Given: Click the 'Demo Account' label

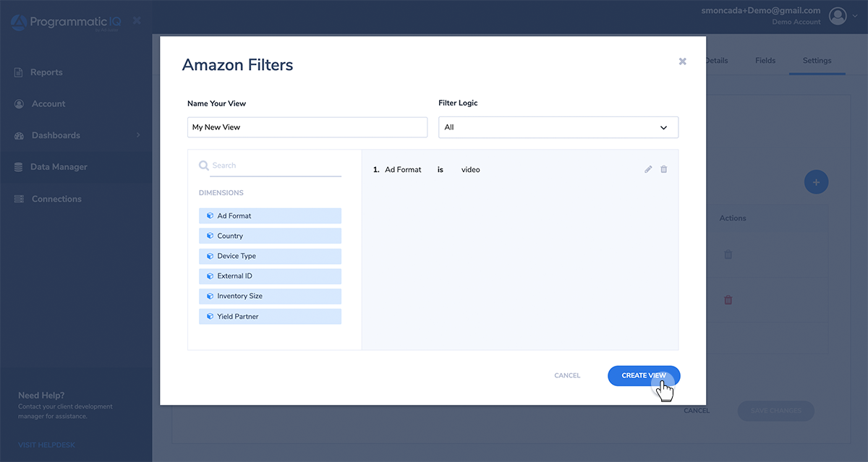Looking at the screenshot, I should 796,22.
